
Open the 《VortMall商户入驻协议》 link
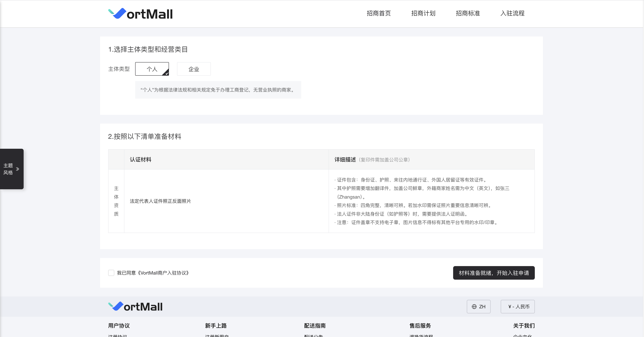(x=164, y=273)
